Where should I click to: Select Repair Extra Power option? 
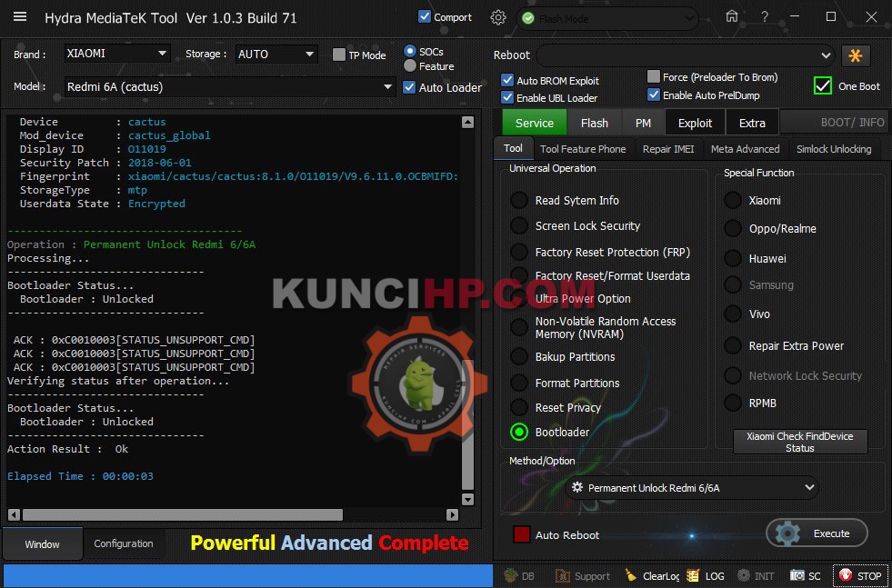tap(733, 345)
